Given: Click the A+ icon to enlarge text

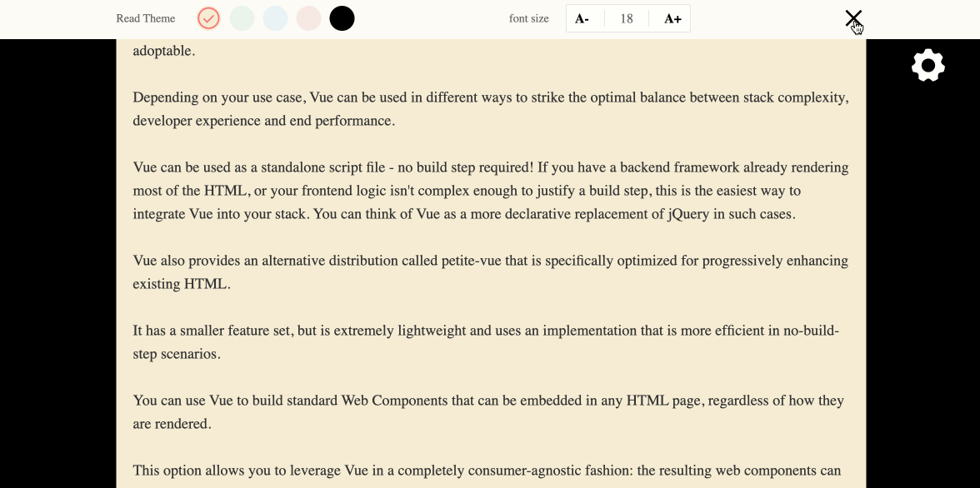Looking at the screenshot, I should tap(672, 17).
